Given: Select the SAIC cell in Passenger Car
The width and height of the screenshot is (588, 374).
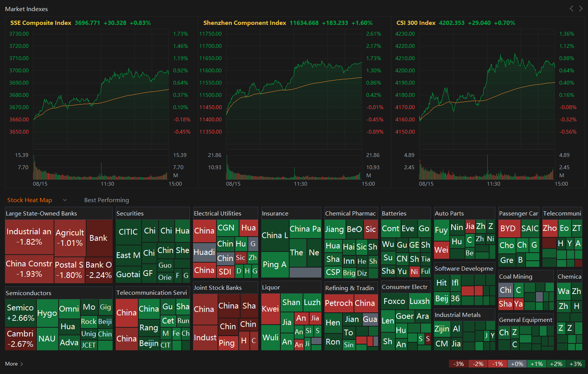Looking at the screenshot, I should point(530,228).
